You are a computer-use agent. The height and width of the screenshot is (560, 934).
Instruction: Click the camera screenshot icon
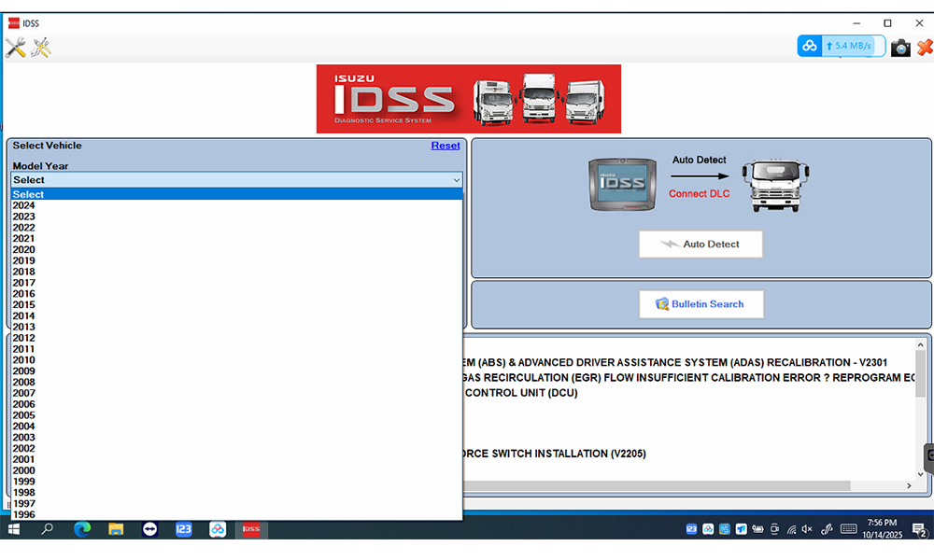pyautogui.click(x=900, y=47)
